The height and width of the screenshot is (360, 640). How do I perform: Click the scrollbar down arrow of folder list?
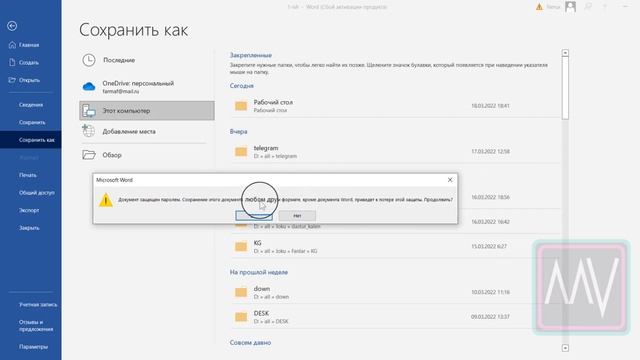pos(565,348)
